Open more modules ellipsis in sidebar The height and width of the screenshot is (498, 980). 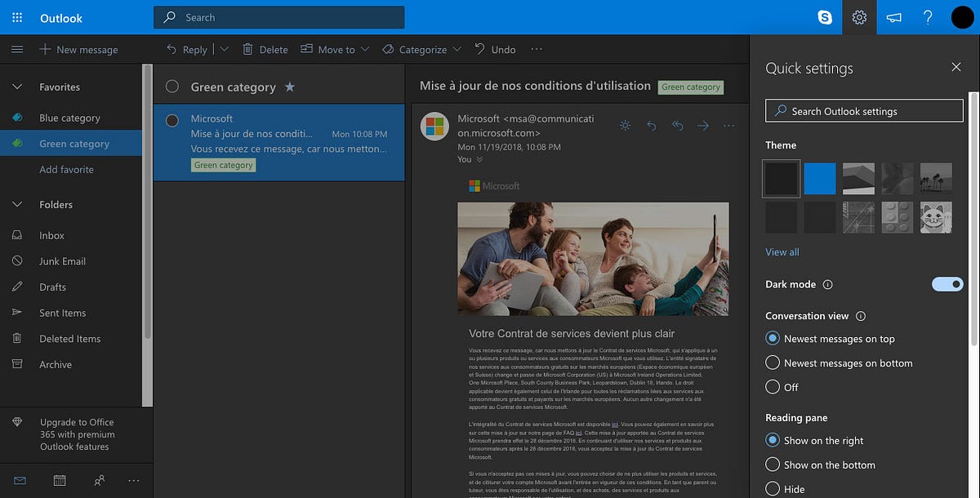click(x=134, y=480)
